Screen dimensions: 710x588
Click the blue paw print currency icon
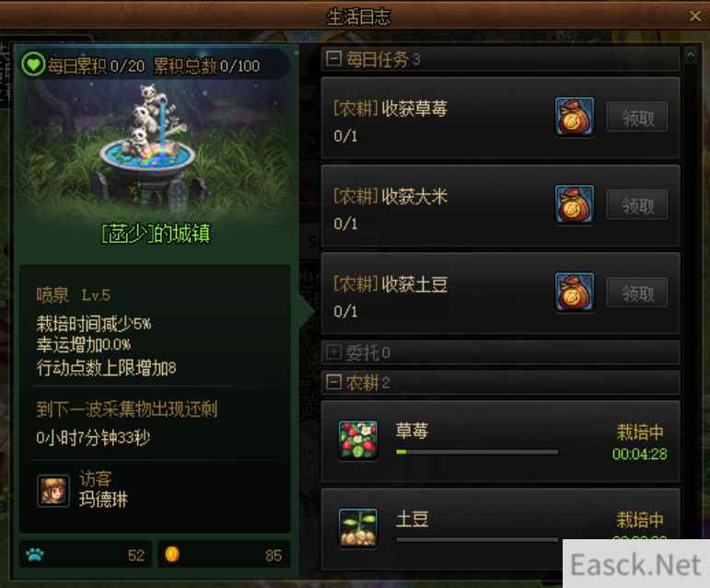[x=35, y=555]
